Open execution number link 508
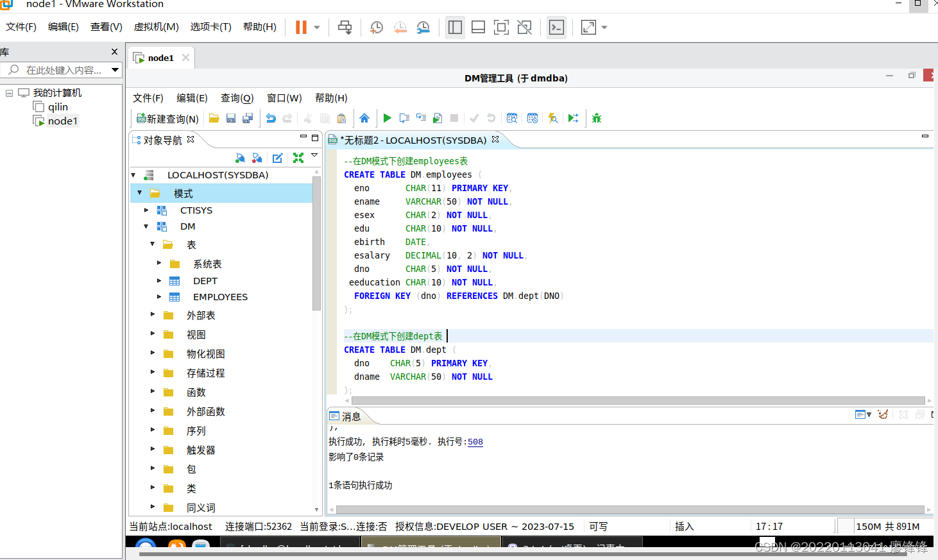938x560 pixels. pyautogui.click(x=475, y=442)
